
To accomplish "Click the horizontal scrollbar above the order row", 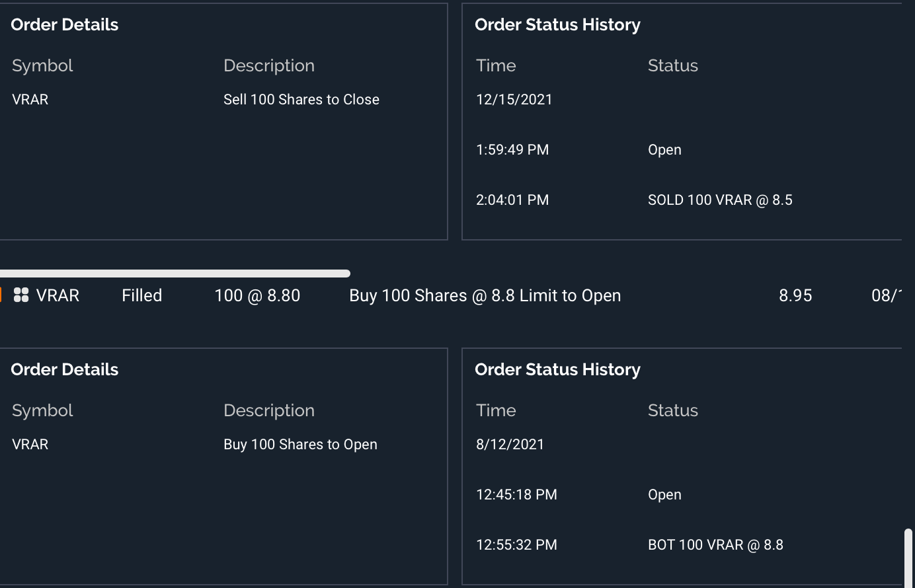I will coord(175,274).
